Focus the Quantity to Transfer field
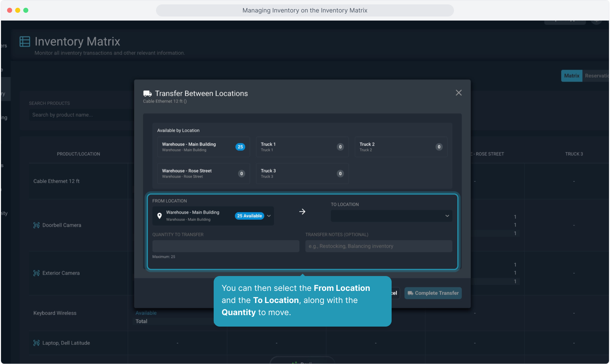This screenshot has width=610, height=364. point(225,246)
